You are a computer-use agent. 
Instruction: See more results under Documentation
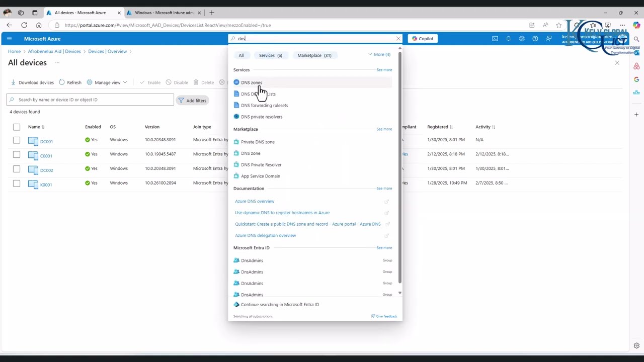384,189
